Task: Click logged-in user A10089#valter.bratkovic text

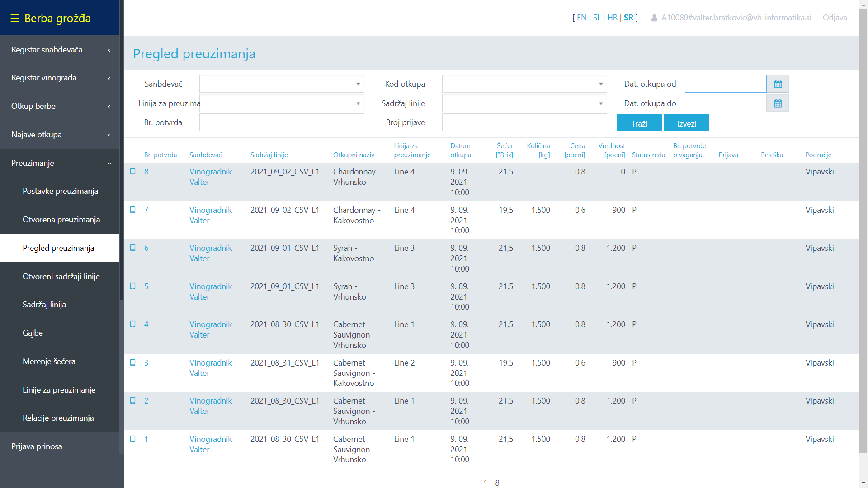Action: tap(736, 18)
